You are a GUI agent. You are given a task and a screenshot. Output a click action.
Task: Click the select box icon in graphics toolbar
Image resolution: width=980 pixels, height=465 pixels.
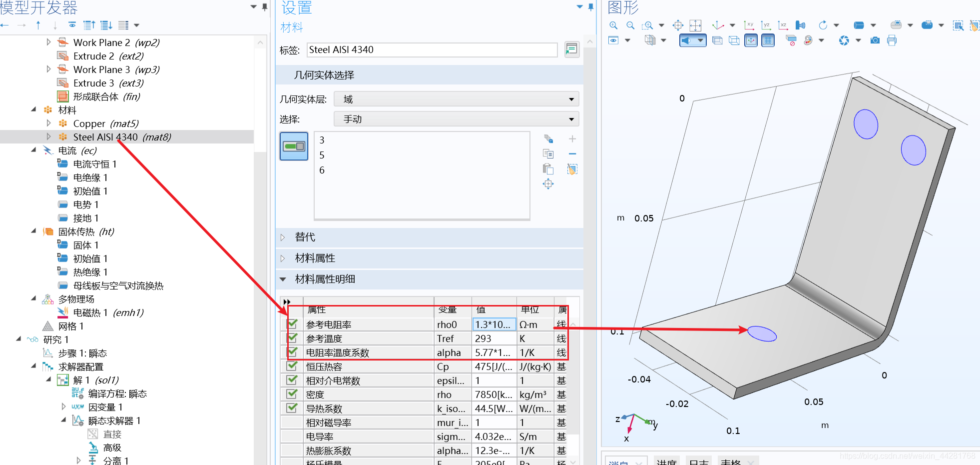point(958,25)
